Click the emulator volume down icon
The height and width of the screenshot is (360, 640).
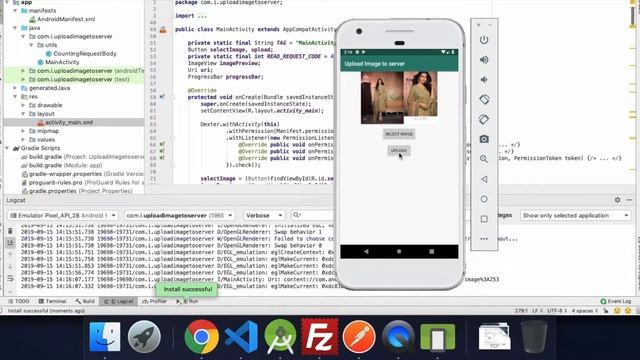[484, 80]
